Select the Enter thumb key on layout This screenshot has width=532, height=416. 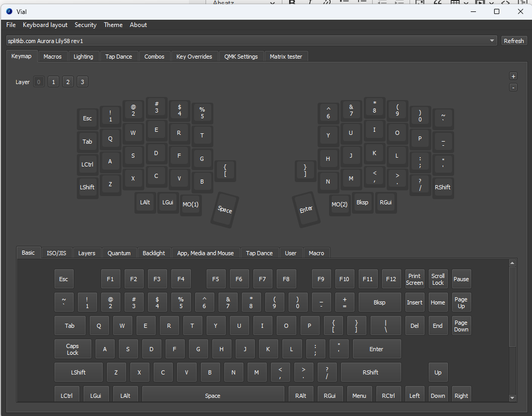click(306, 209)
